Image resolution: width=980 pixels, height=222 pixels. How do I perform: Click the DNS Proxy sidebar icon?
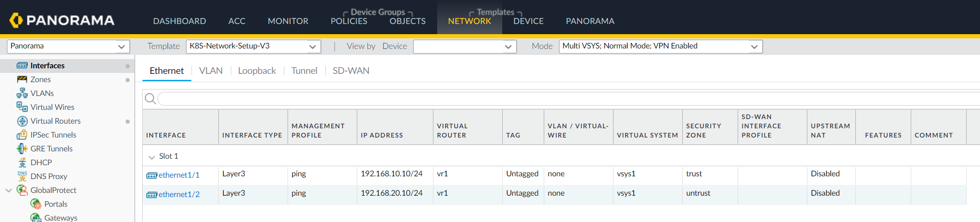pos(22,176)
